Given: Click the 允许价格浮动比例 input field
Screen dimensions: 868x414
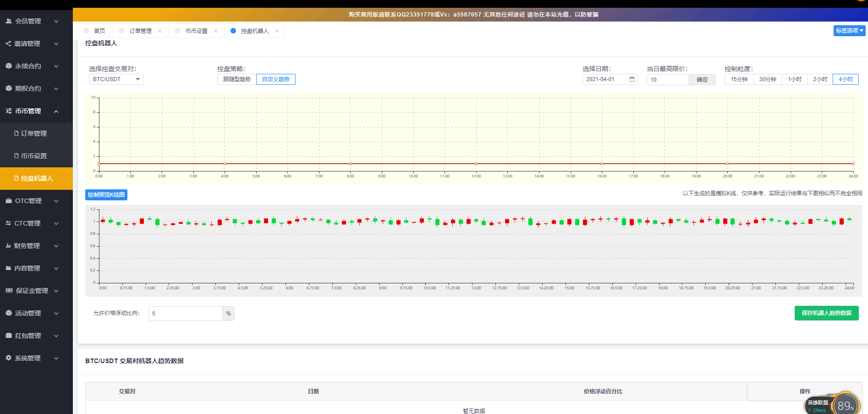Looking at the screenshot, I should 185,314.
